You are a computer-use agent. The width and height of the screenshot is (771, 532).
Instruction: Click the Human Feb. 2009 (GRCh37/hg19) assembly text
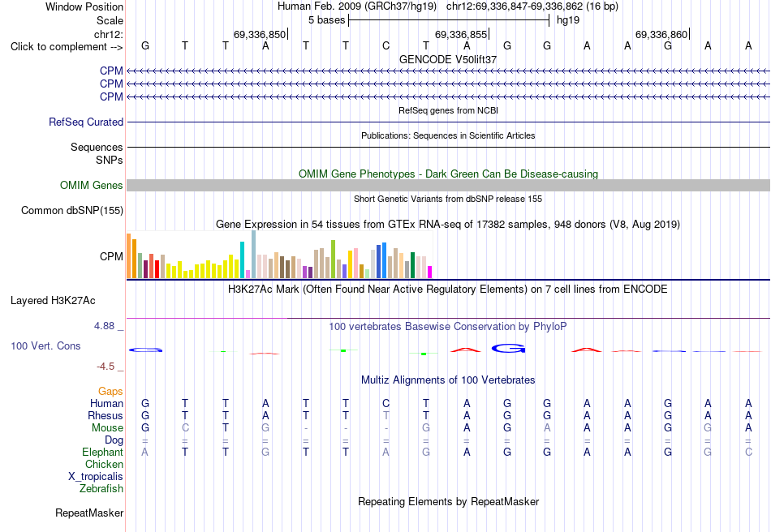click(357, 6)
